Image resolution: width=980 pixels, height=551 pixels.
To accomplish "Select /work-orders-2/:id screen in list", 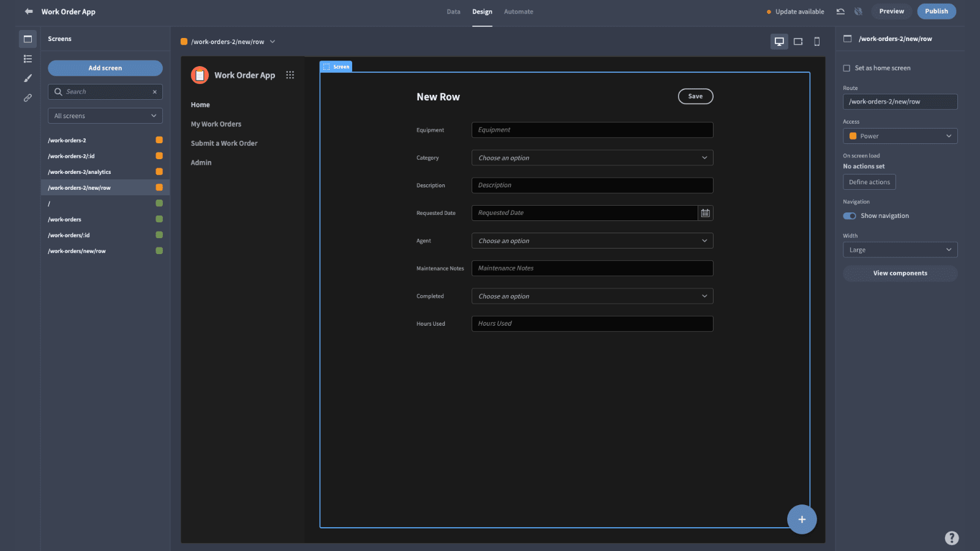I will [x=105, y=156].
